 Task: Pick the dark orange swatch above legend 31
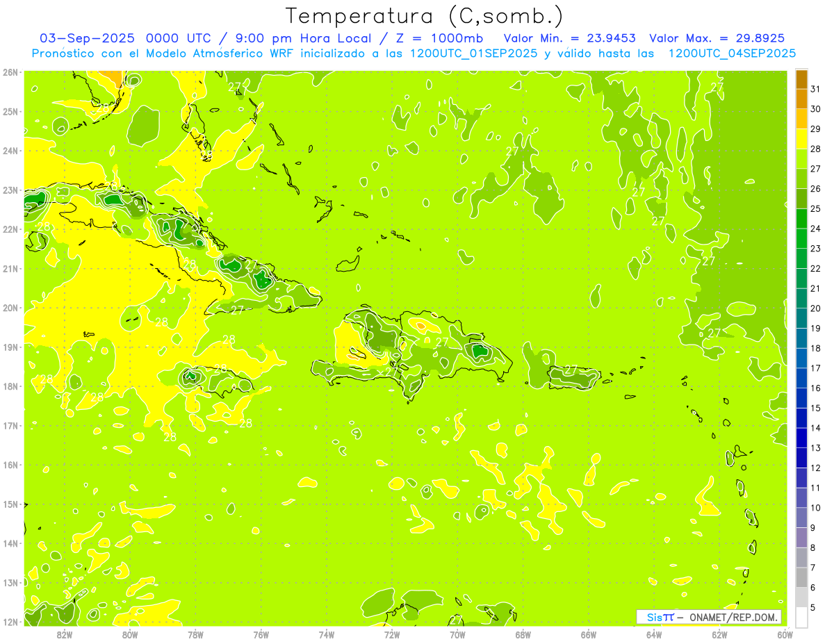pos(801,79)
